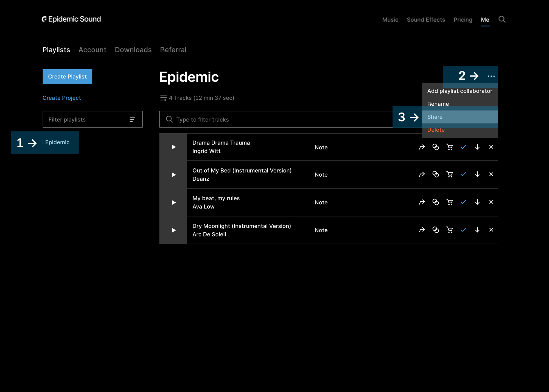Click the Create Playlist button
Screen dimensions: 549x392
[x=68, y=77]
